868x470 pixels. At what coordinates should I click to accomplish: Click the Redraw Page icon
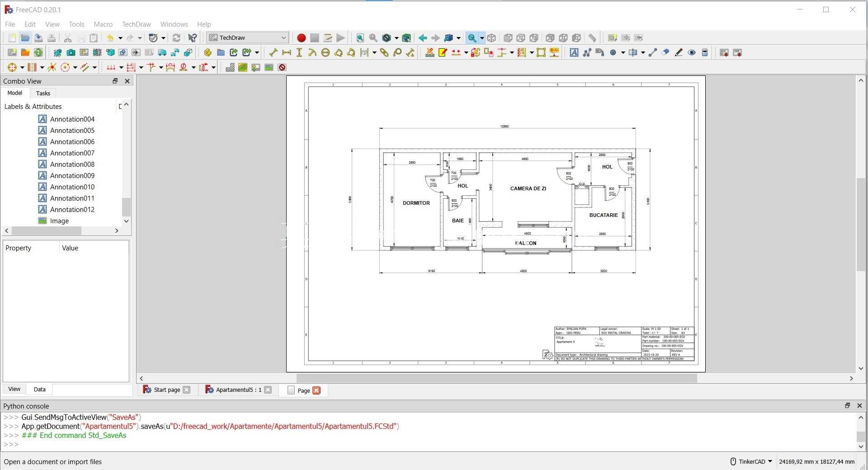(38, 52)
